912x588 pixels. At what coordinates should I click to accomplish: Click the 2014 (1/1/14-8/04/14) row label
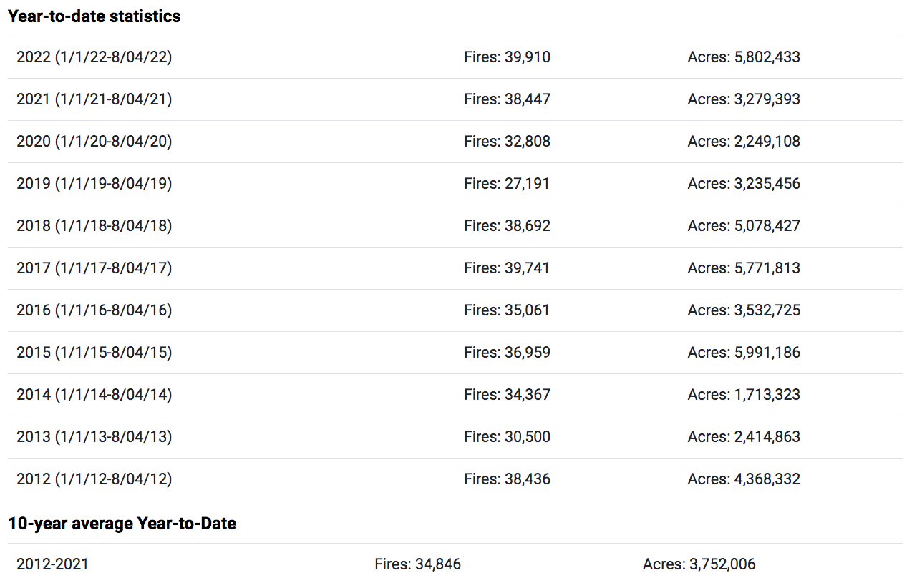coord(94,395)
